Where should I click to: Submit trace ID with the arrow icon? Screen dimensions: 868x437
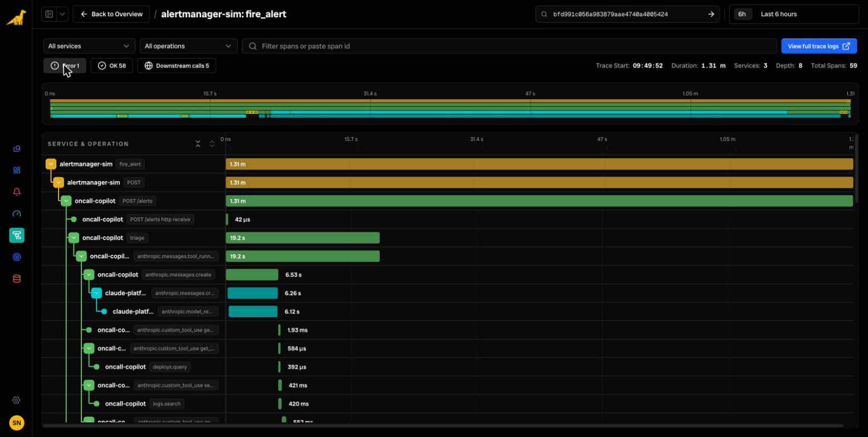point(711,14)
